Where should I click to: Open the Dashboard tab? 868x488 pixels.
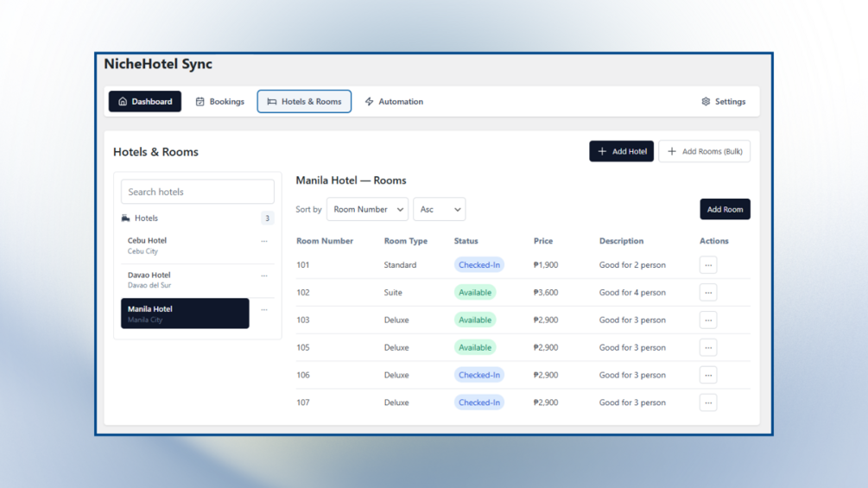145,101
